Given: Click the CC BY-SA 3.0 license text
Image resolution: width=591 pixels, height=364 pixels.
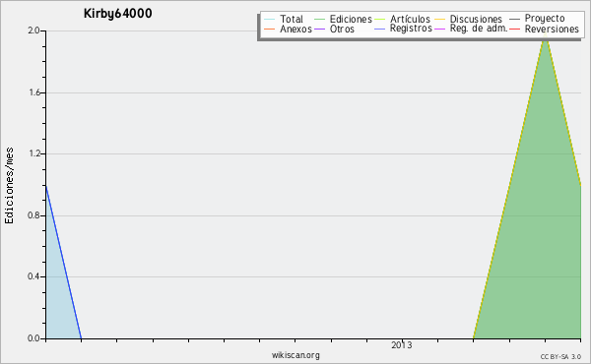Looking at the screenshot, I should 560,357.
